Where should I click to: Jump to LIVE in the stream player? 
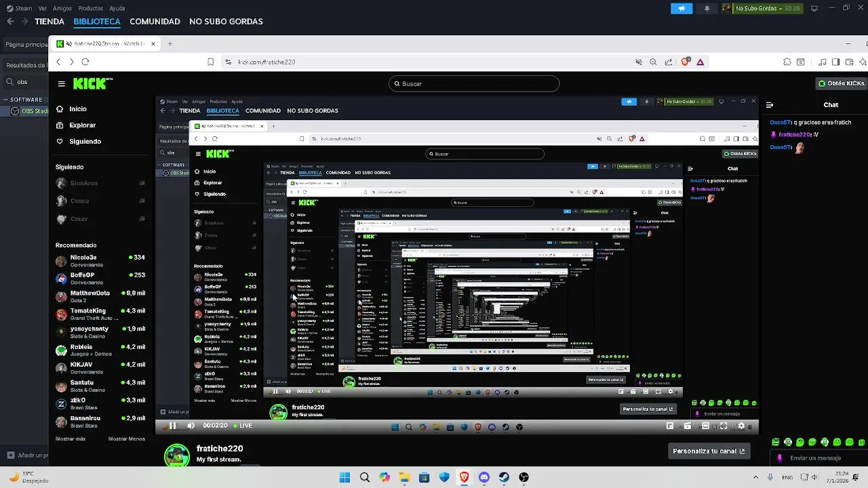tap(242, 426)
